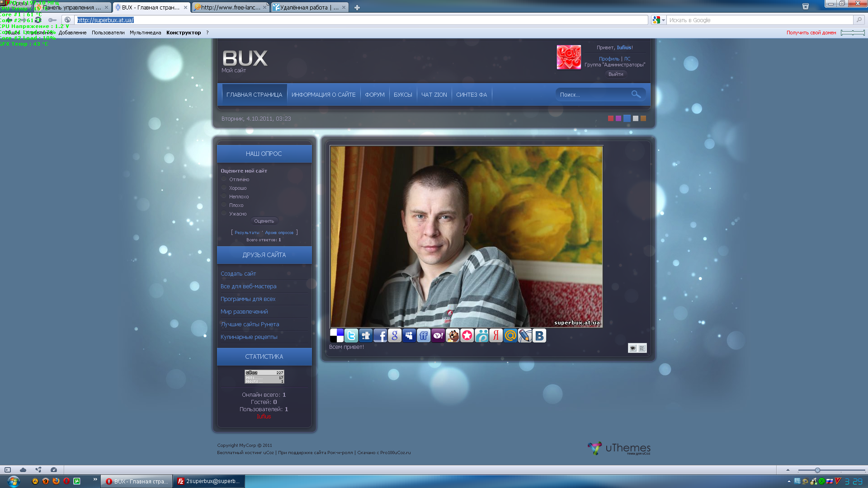The width and height of the screenshot is (868, 488).
Task: Expand hidden taskbar quick launch chevron
Action: [x=95, y=479]
